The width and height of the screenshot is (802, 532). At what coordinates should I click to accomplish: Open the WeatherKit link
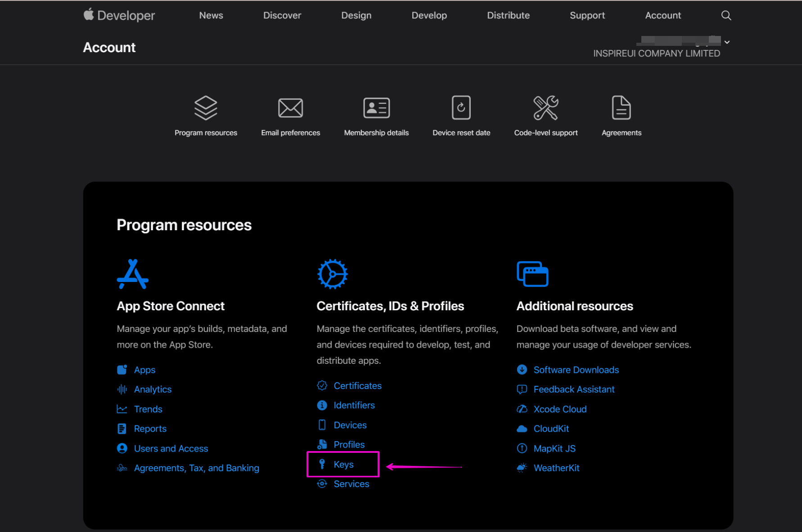click(556, 468)
